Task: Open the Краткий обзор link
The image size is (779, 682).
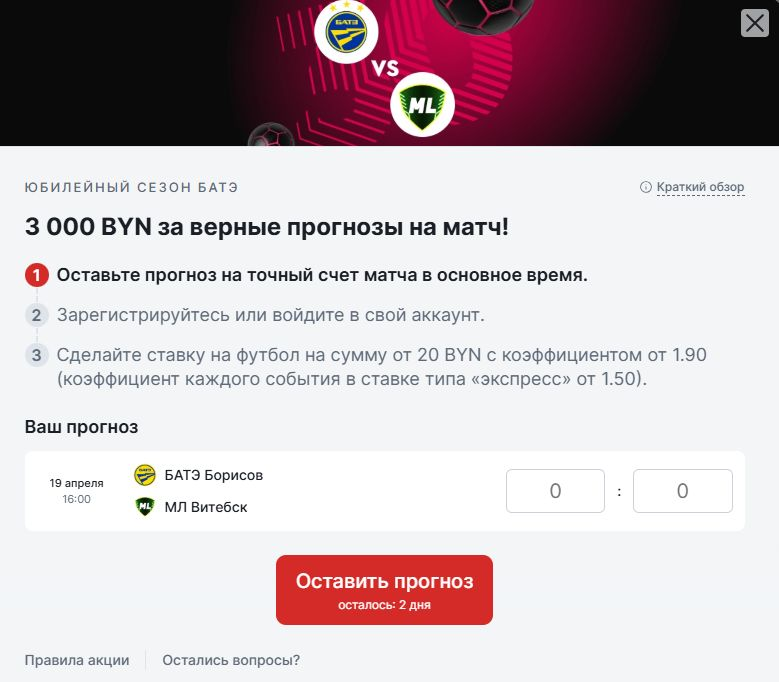Action: [700, 187]
